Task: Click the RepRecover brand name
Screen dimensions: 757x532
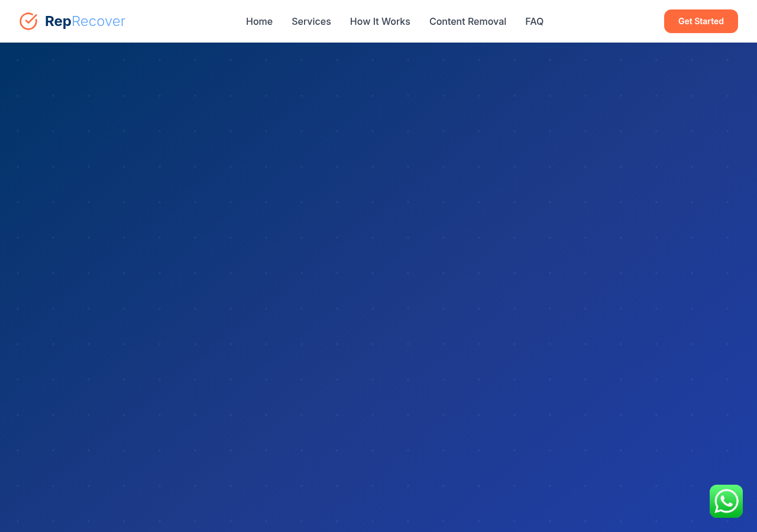Action: click(85, 21)
